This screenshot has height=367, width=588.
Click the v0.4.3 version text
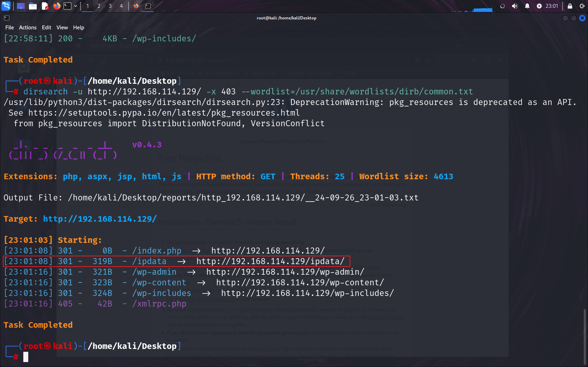[x=147, y=145]
